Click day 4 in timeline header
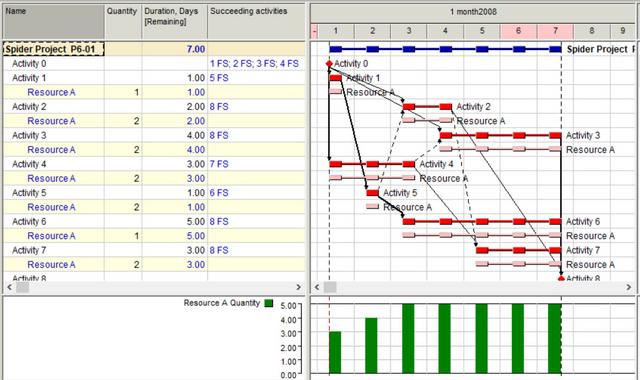Image resolution: width=640 pixels, height=380 pixels. pyautogui.click(x=445, y=31)
